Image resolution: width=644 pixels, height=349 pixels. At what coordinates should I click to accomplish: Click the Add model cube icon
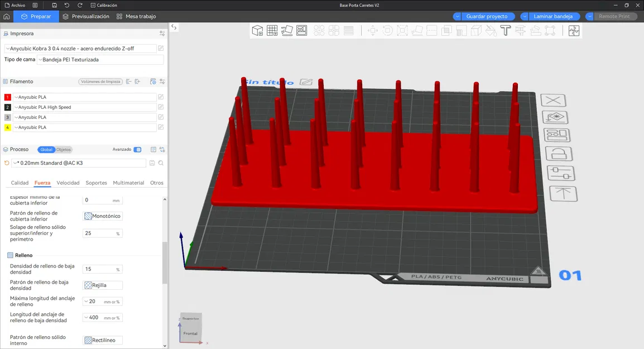pos(257,30)
